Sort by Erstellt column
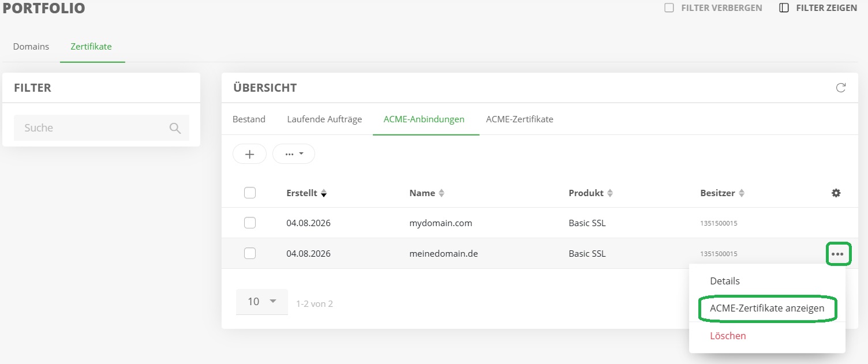The width and height of the screenshot is (868, 364). pyautogui.click(x=307, y=193)
